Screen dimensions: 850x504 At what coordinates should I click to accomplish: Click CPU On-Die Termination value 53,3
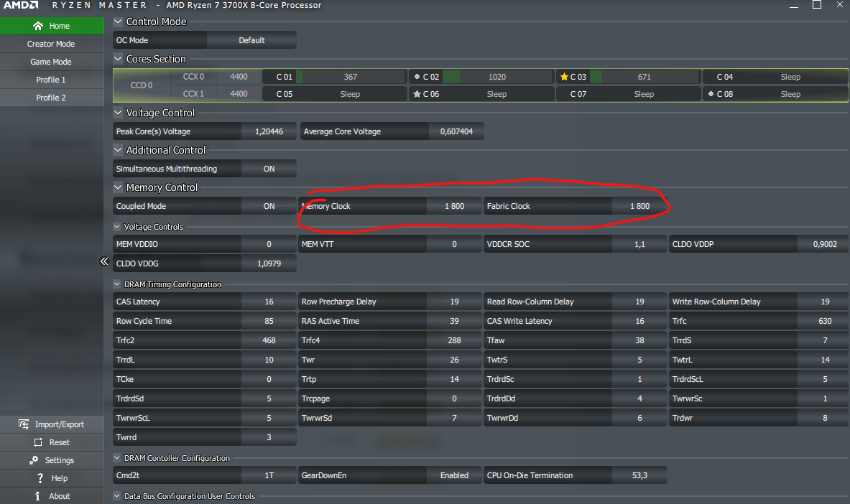coord(639,475)
